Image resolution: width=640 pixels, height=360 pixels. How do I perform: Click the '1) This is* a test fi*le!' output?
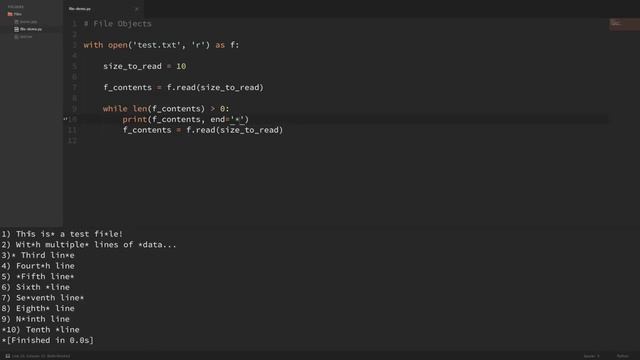coord(62,234)
